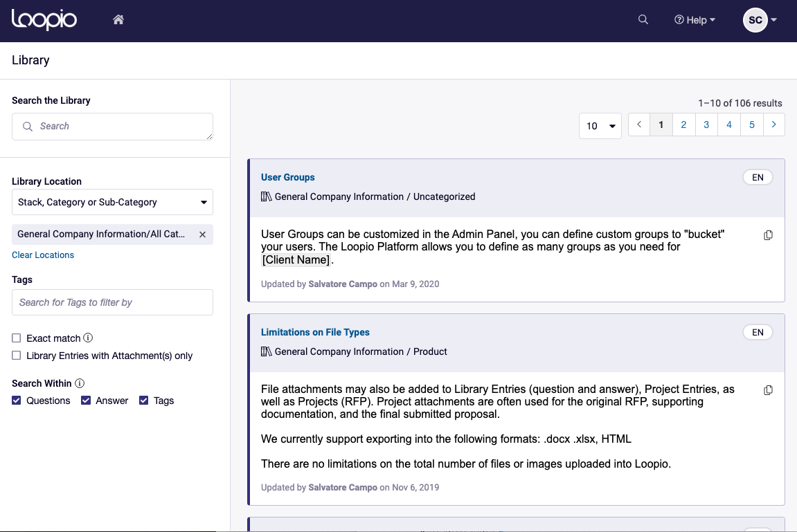
Task: Click the Loopio logo
Action: click(x=44, y=20)
